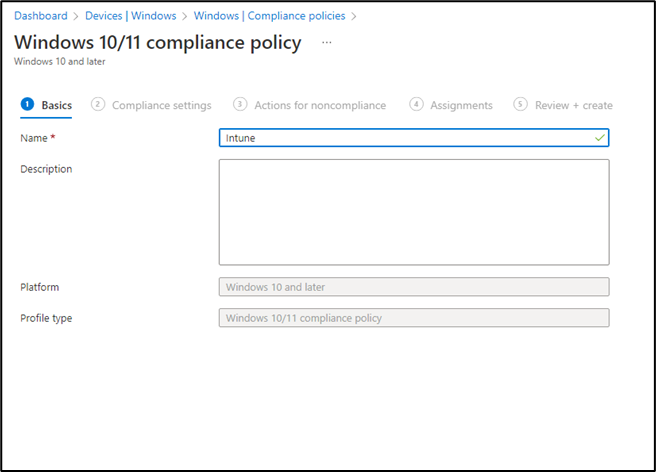Click the step 5 circle icon

pos(520,104)
